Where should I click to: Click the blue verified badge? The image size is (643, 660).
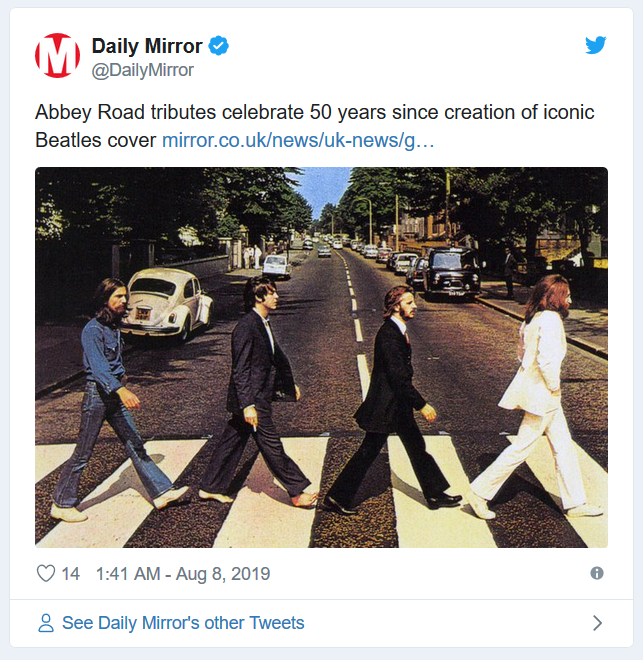coord(219,45)
